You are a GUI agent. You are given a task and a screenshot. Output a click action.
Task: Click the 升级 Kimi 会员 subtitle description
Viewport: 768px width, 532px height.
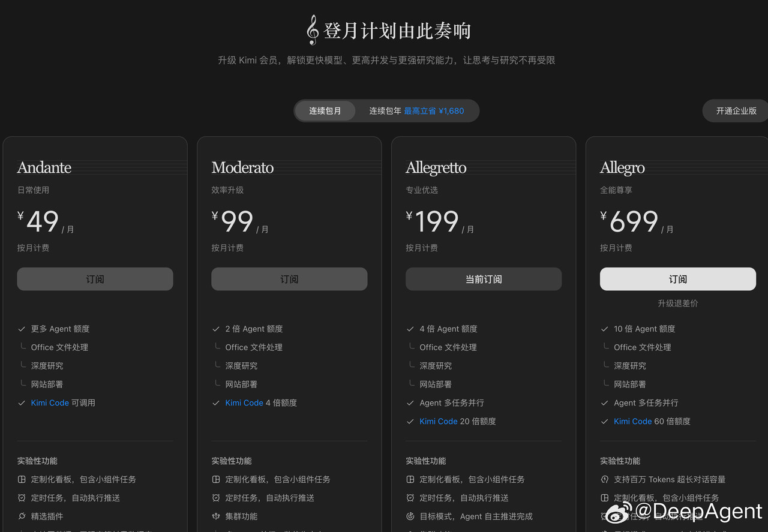(x=386, y=60)
